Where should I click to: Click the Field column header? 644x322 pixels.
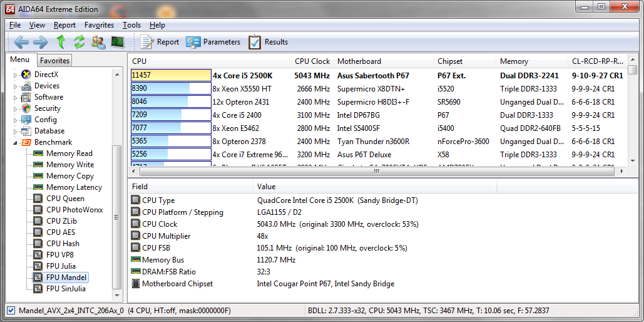190,187
